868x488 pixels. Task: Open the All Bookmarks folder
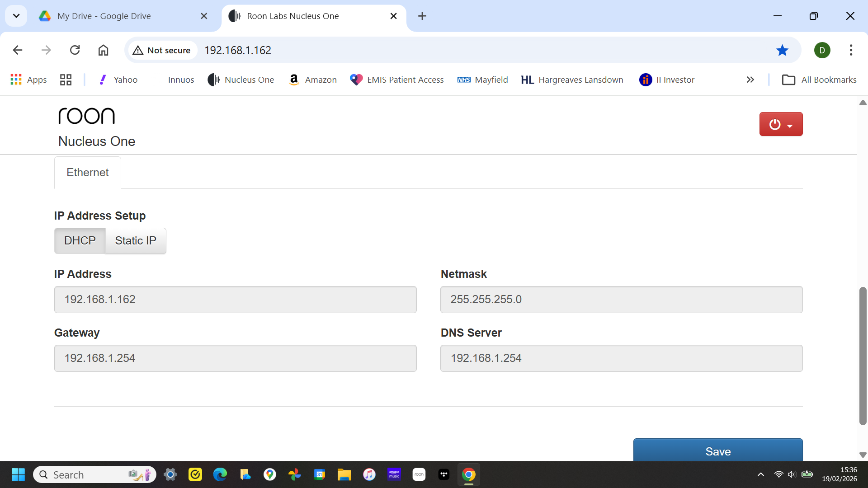819,80
